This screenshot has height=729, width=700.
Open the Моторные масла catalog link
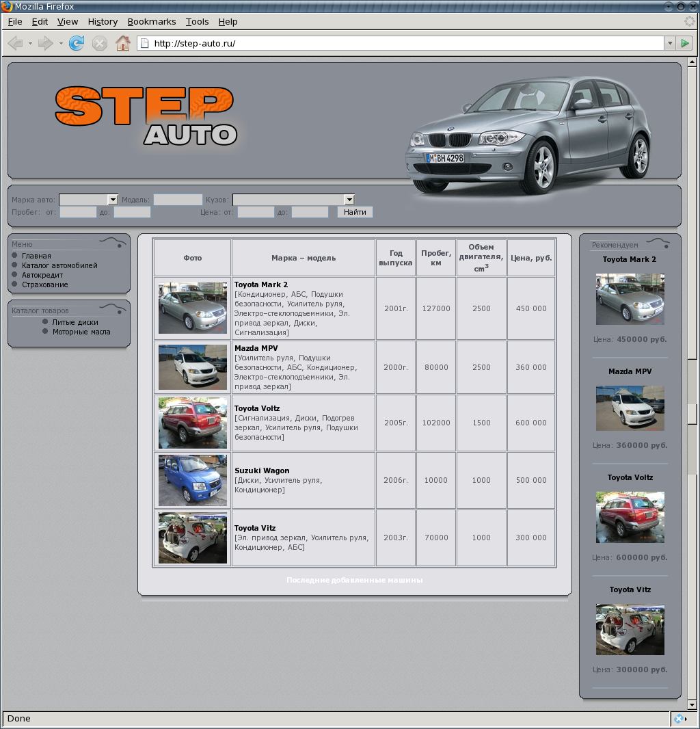(x=81, y=332)
